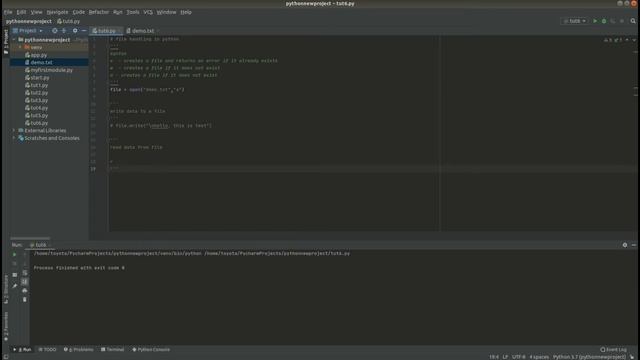Select the tut6 tab in Run panel
640x360 pixels.
[39, 245]
